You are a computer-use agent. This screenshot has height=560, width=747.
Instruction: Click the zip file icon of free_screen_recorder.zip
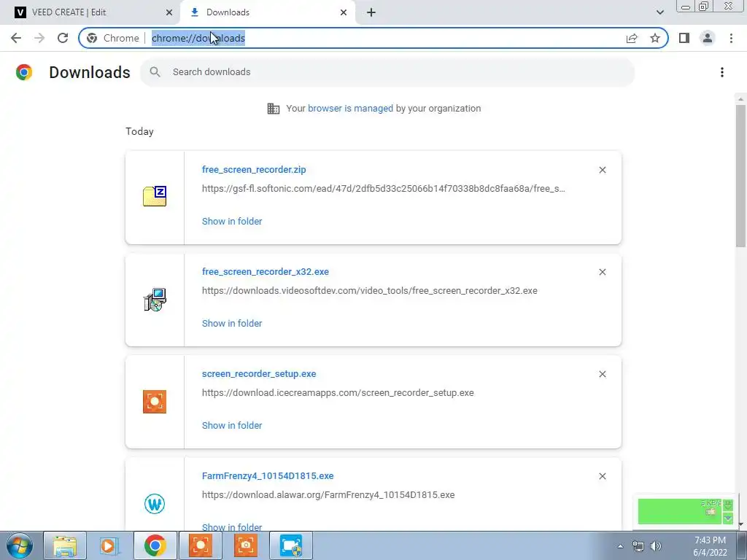[x=155, y=196]
